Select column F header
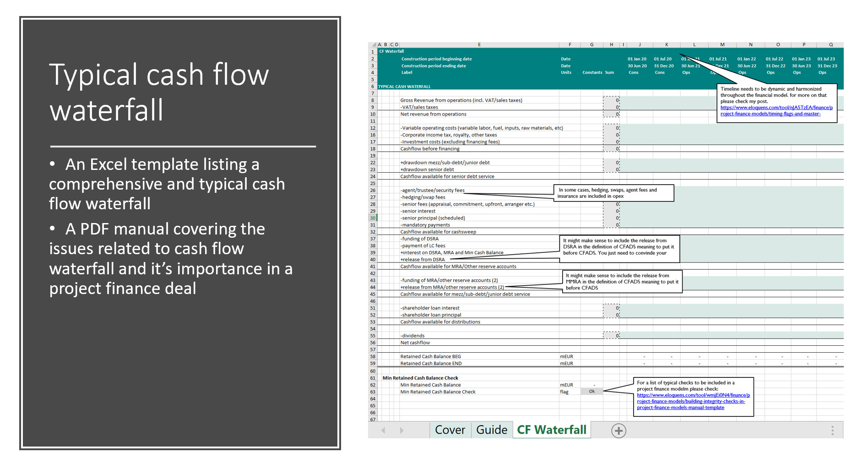The height and width of the screenshot is (458, 868). [570, 45]
